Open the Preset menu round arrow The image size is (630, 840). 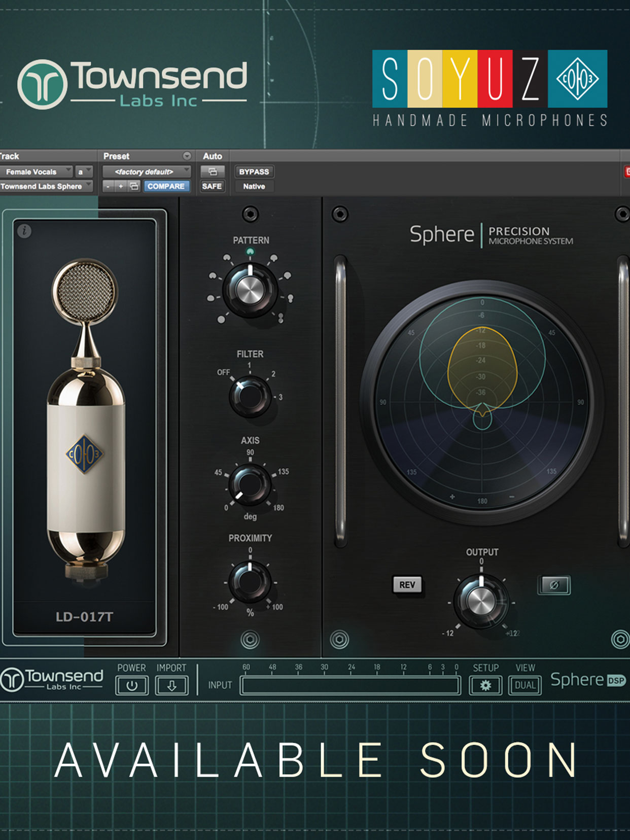click(187, 156)
